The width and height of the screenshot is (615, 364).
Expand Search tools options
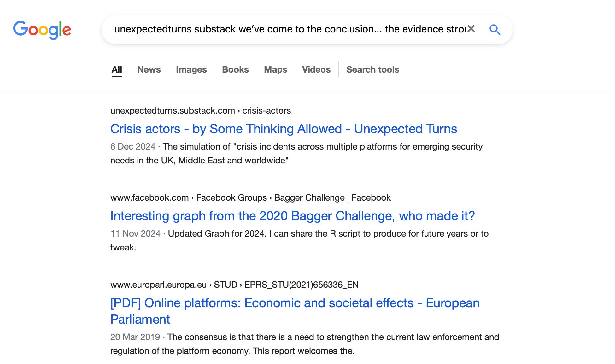point(372,69)
